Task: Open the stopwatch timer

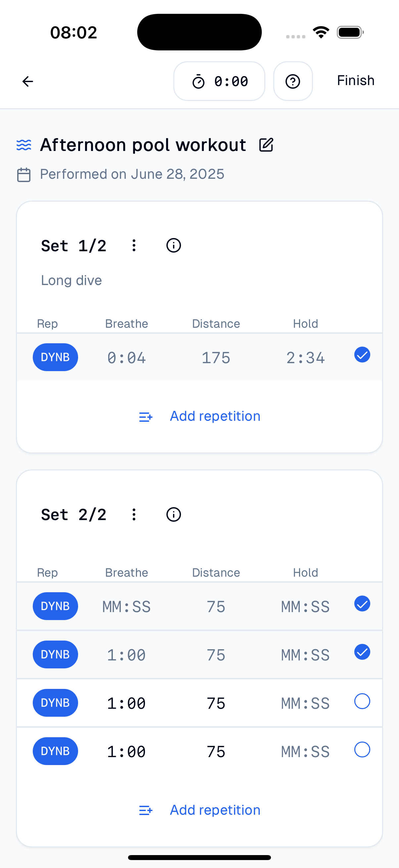Action: point(219,81)
